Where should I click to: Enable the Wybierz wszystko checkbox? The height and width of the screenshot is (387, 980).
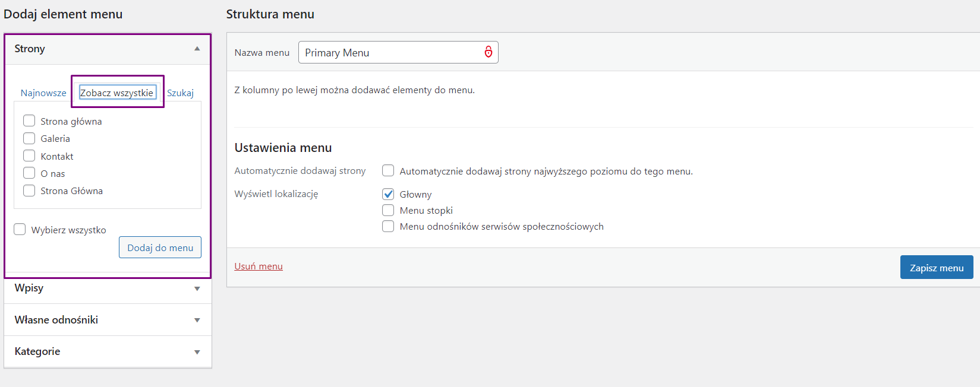pos(20,230)
